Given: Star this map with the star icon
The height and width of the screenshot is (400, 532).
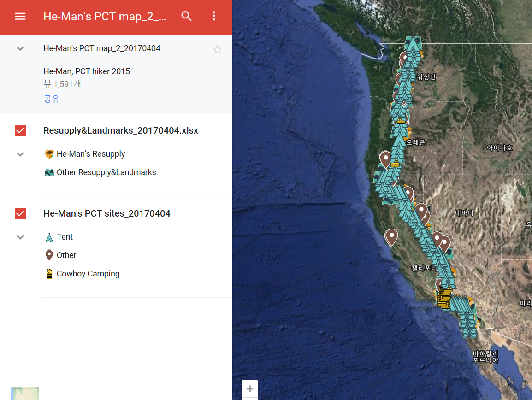Looking at the screenshot, I should tap(217, 49).
